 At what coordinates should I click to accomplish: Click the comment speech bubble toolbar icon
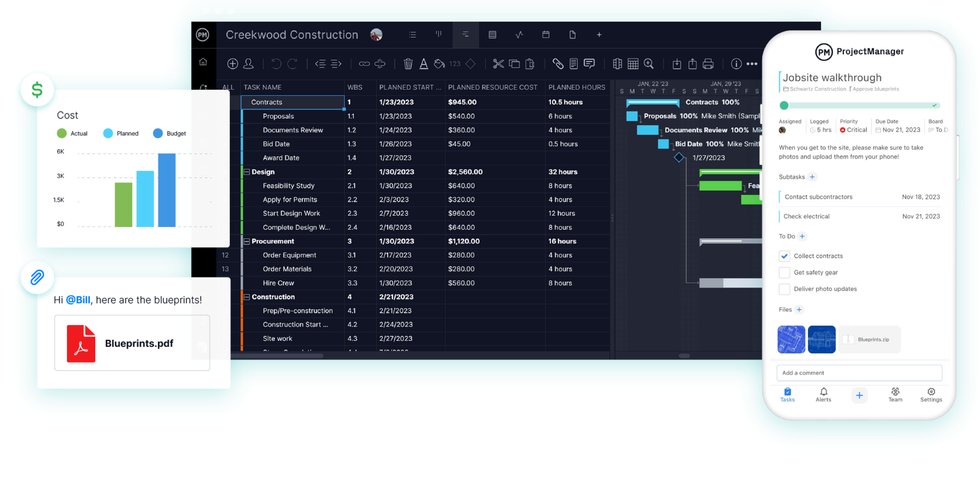[589, 63]
